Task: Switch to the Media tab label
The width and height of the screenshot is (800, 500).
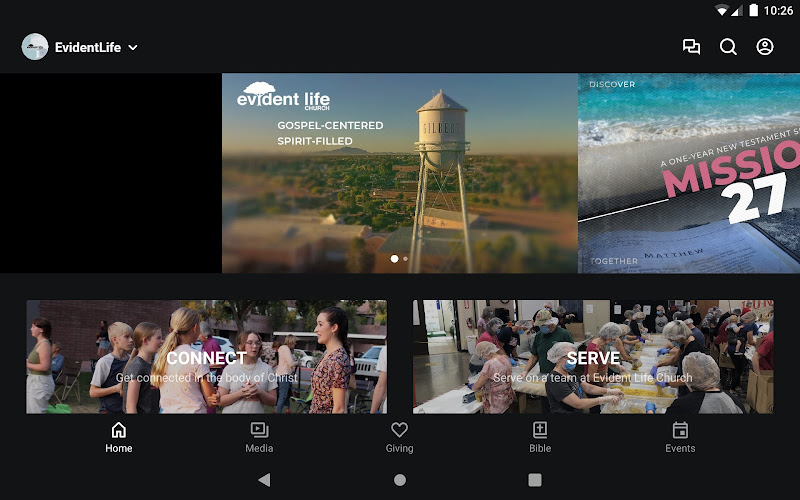Action: point(259,449)
